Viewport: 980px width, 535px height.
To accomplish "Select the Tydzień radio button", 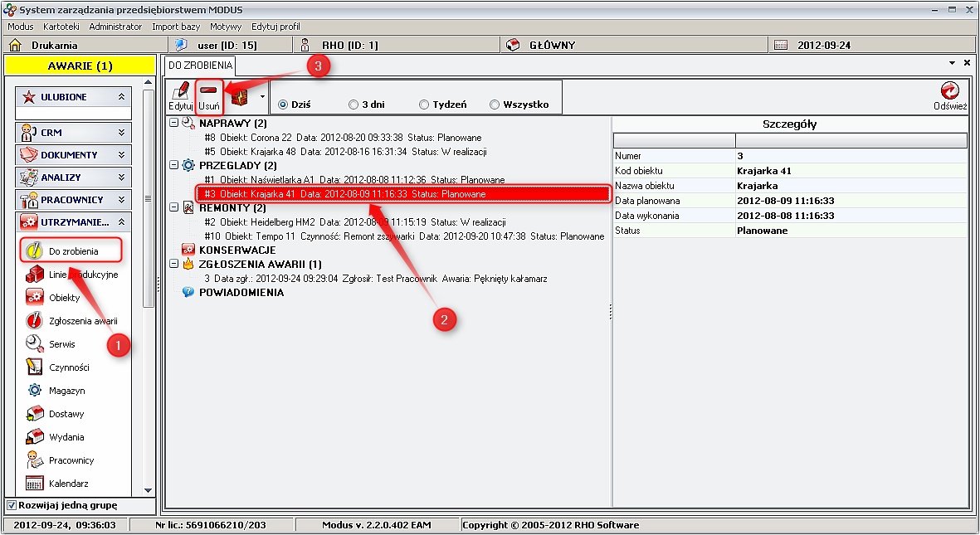I will click(x=424, y=105).
